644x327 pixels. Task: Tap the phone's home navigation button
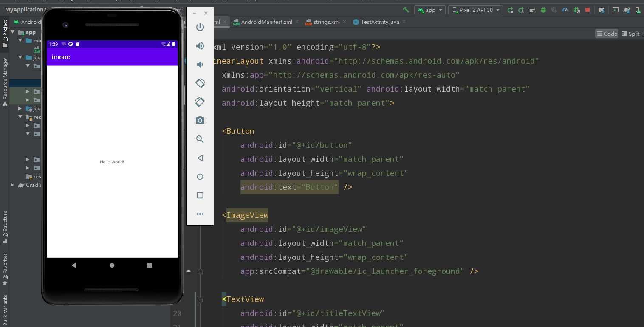click(x=112, y=265)
